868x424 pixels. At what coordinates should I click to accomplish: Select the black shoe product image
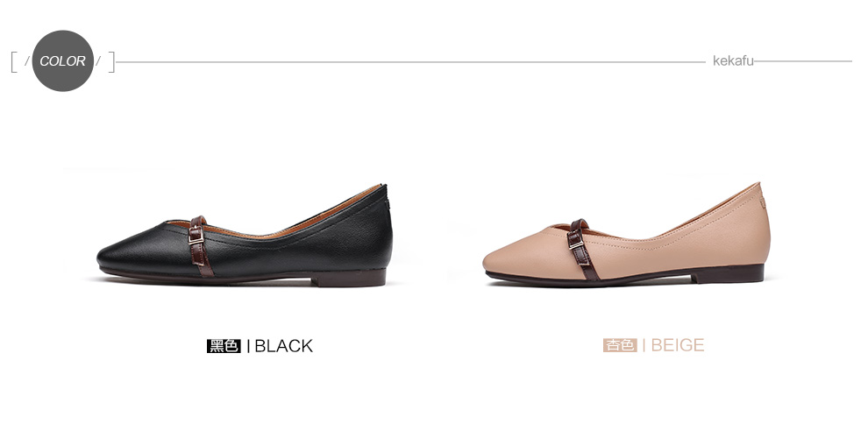(x=245, y=236)
